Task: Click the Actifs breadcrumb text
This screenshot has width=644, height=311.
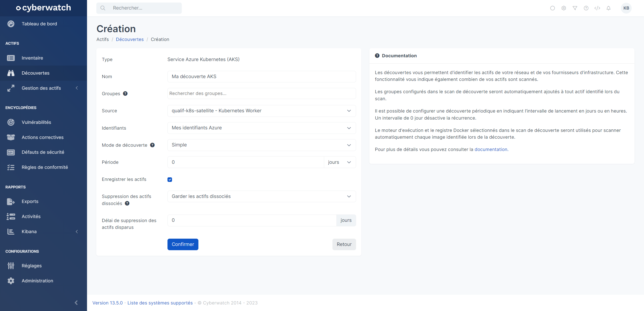Action: (x=103, y=39)
